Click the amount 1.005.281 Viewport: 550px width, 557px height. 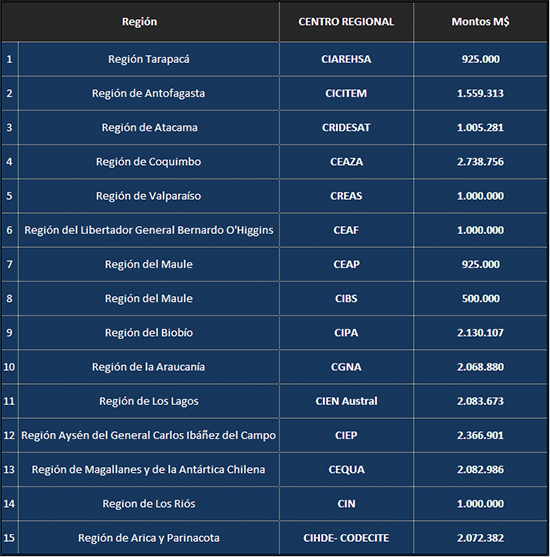[480, 128]
